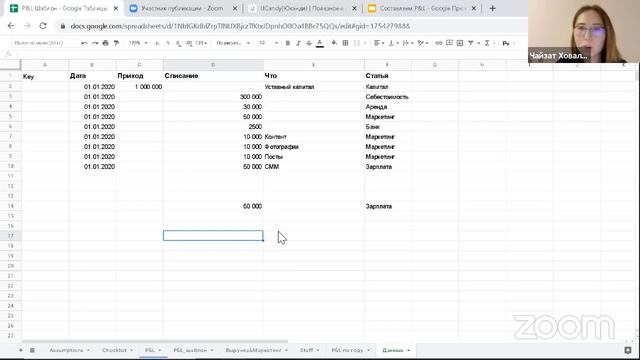Open the Functions sigma menu
Viewport: 640px width, 360px height.
487,43
